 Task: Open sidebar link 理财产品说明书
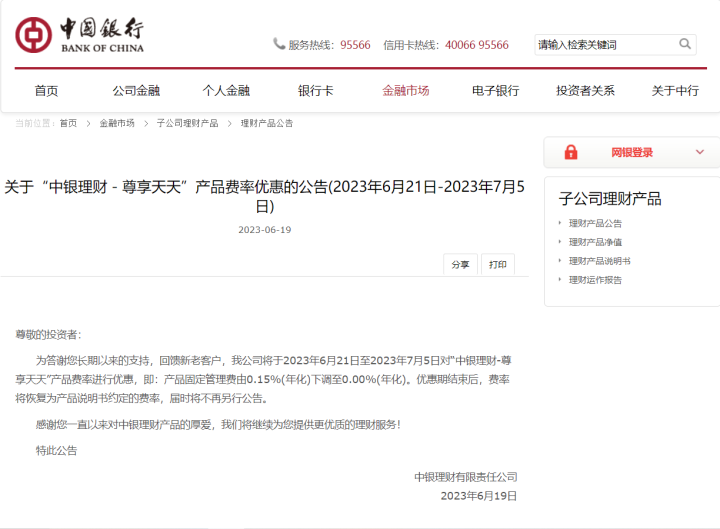click(600, 261)
